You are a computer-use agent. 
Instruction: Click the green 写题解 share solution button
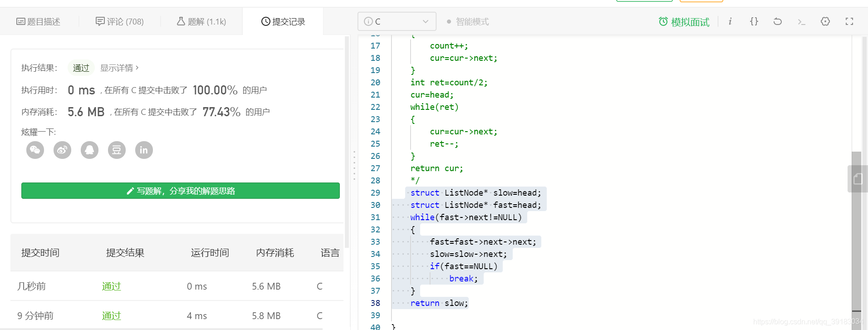[181, 191]
